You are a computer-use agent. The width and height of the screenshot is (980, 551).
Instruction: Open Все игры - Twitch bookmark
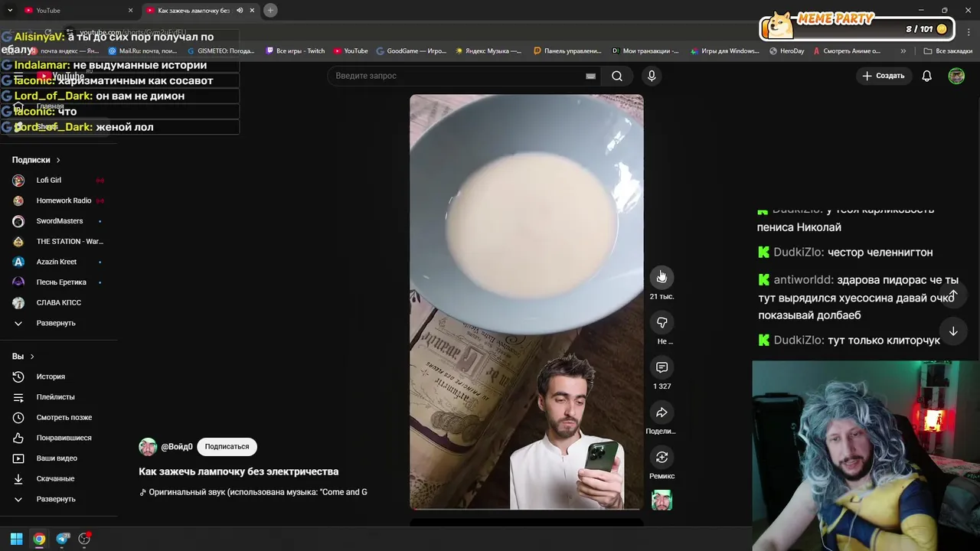pos(296,51)
